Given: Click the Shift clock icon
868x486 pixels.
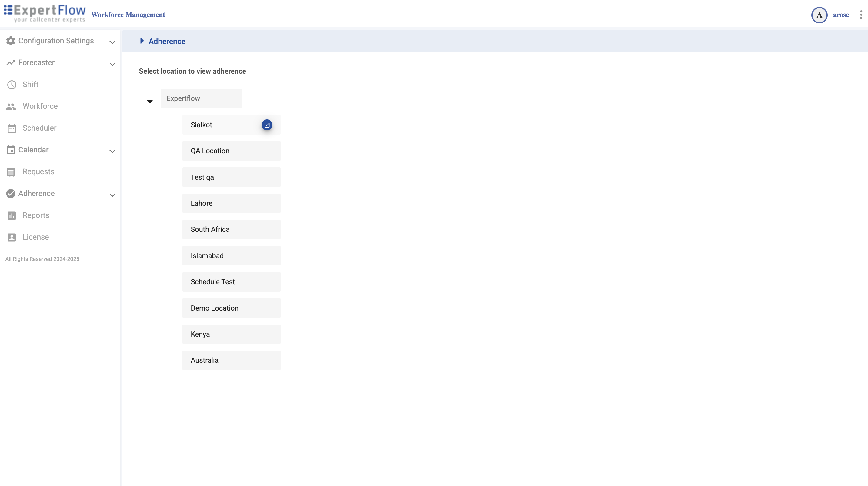Looking at the screenshot, I should pos(12,85).
